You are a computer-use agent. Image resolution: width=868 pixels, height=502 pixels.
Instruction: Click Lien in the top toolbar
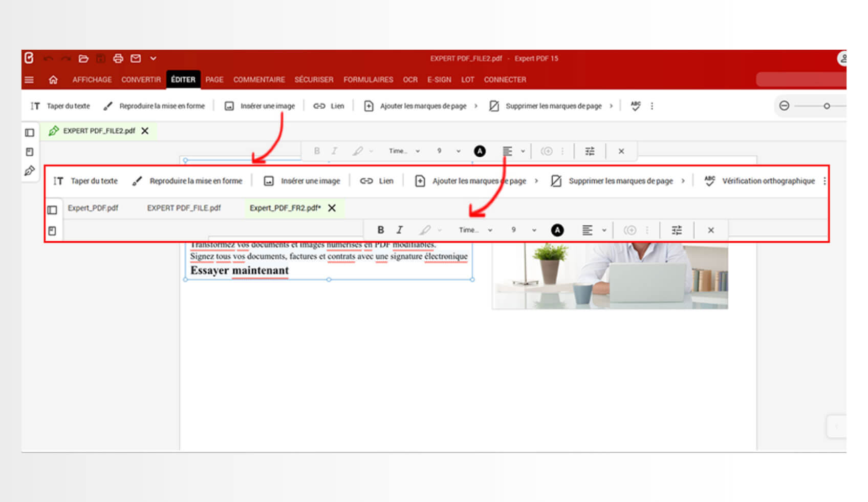click(329, 106)
